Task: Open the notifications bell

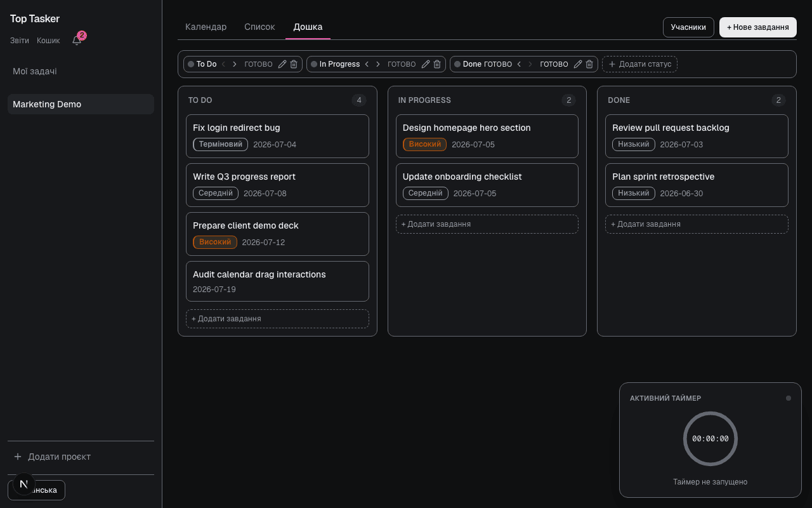Action: [77, 40]
